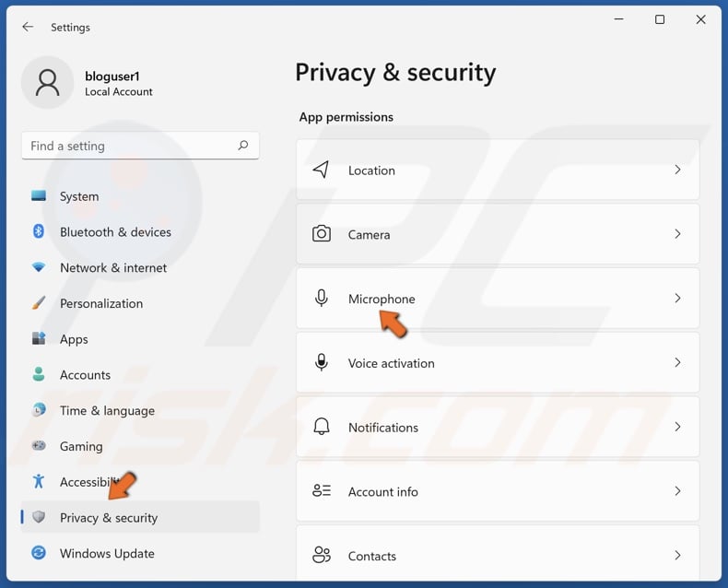Select Accounts in sidebar
Screen dimensions: 728x588
click(x=140, y=375)
